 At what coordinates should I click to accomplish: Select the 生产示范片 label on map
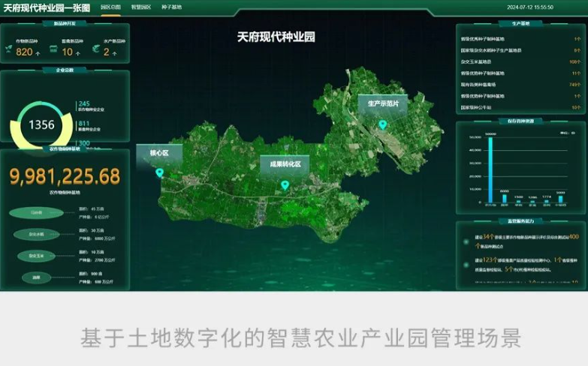click(x=383, y=103)
